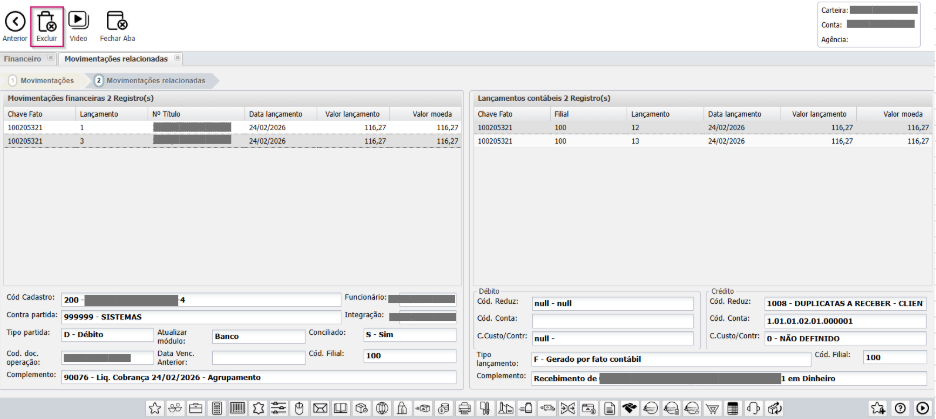
Task: Click the Fechar Aba icon
Action: coord(117,21)
